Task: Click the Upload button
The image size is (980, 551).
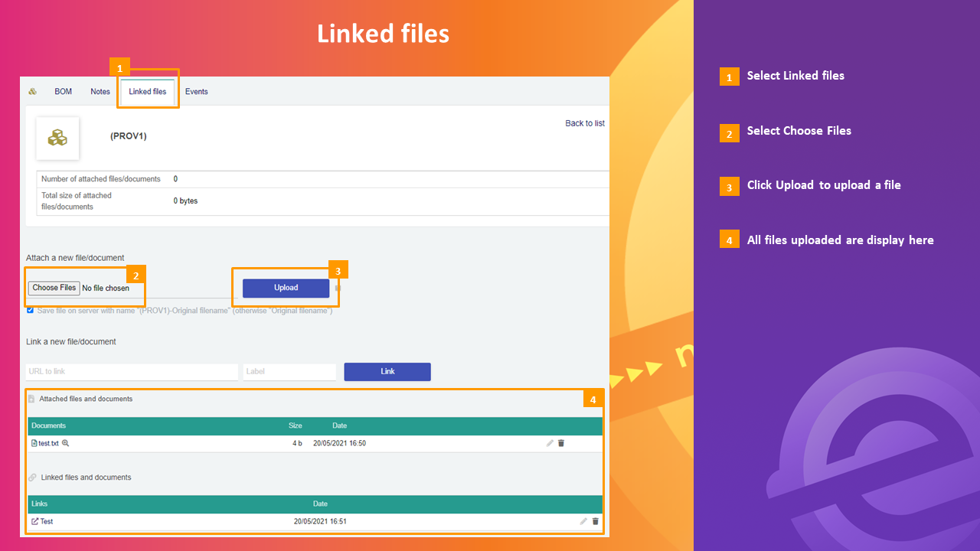Action: (x=286, y=288)
